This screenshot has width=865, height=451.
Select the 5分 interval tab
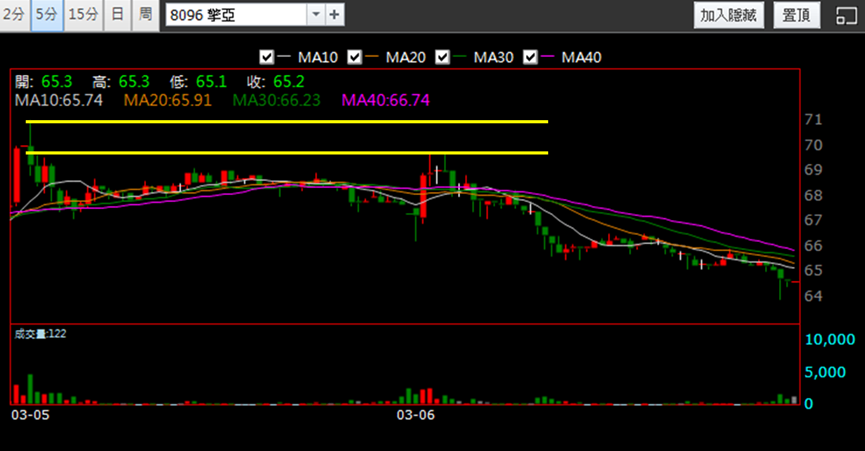click(47, 15)
